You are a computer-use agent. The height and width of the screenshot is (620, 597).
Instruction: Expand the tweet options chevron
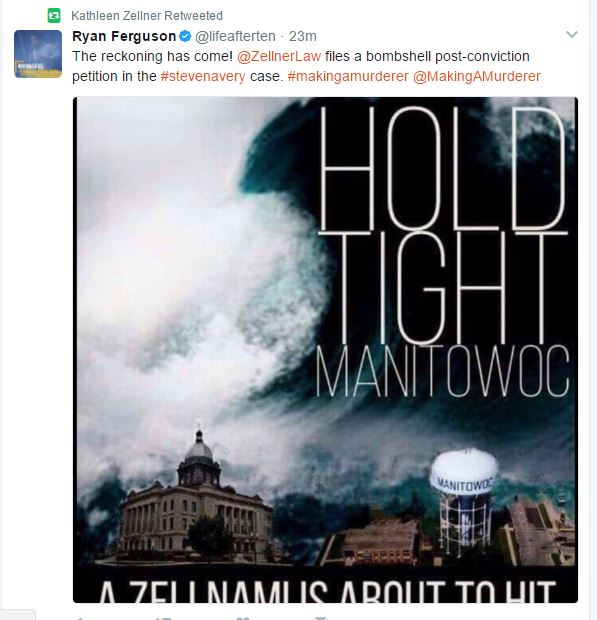click(x=572, y=34)
